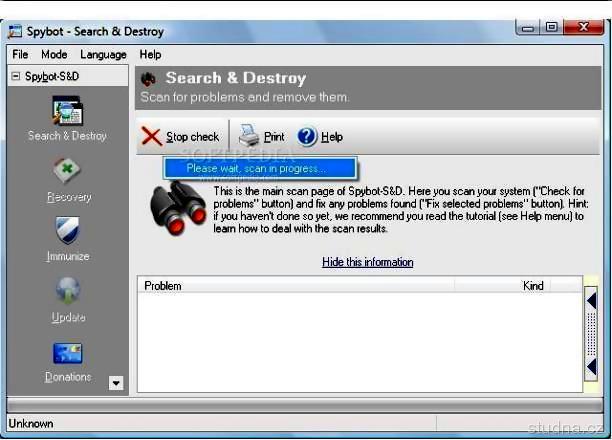Expand sidebar with the down arrow button

coord(116,383)
